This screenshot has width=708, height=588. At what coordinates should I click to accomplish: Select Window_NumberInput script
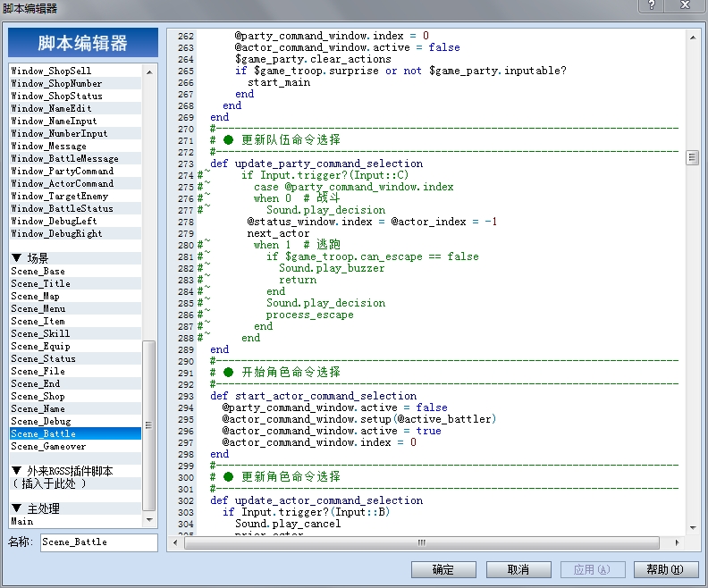(75, 133)
